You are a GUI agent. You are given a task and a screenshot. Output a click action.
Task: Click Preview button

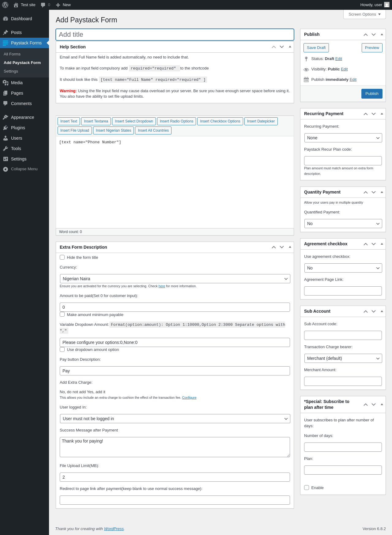tap(372, 48)
